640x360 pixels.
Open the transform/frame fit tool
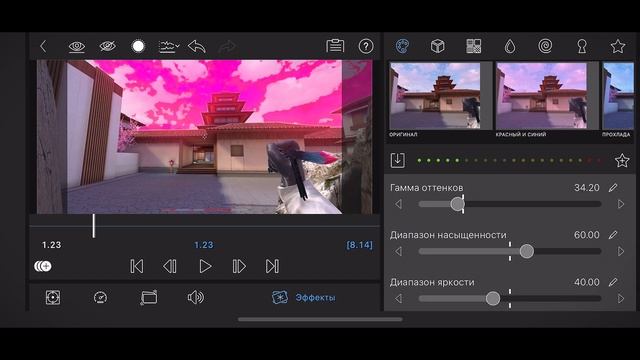click(x=53, y=298)
